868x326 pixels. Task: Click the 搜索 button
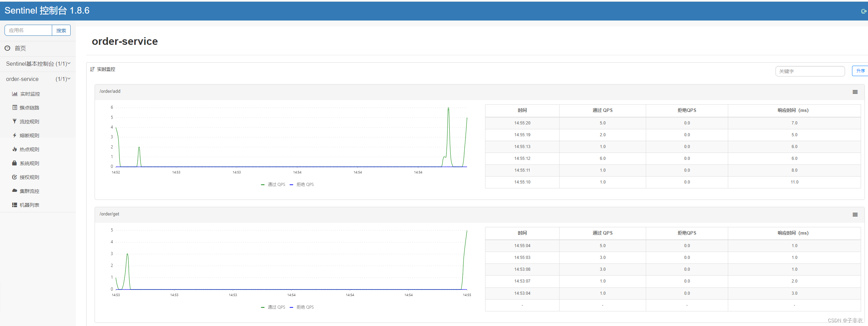[61, 30]
